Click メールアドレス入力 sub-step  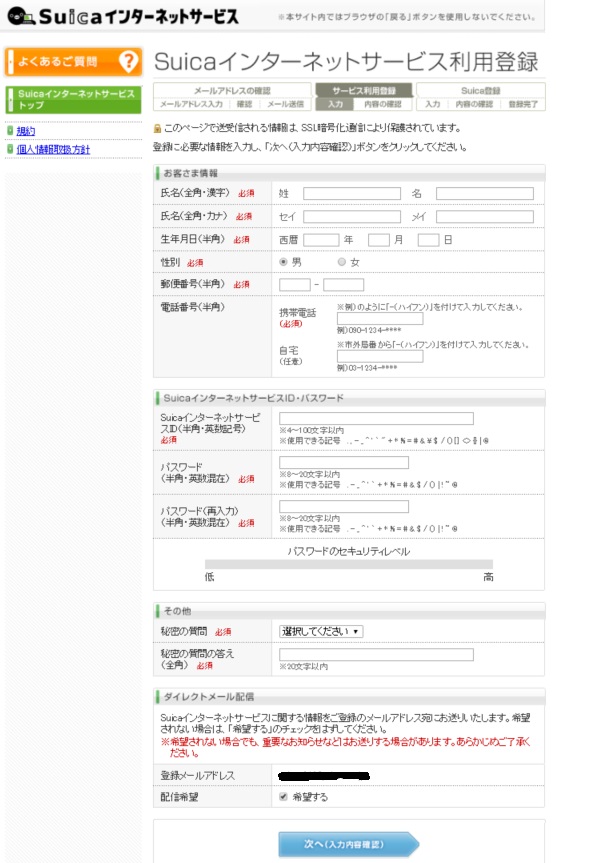tap(192, 104)
